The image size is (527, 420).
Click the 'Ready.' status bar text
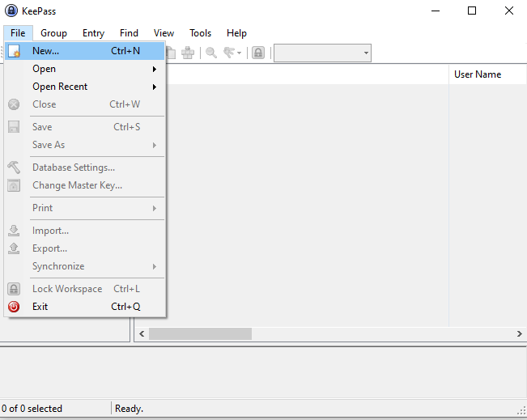tap(129, 409)
